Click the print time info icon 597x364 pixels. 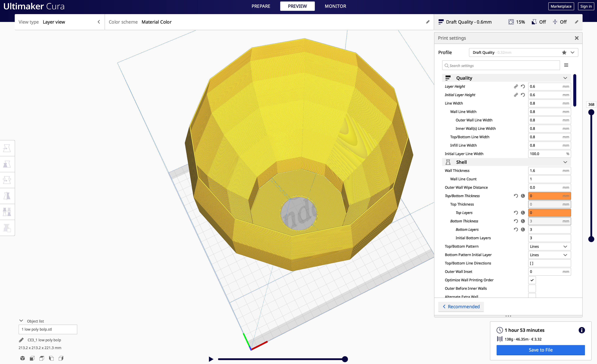pyautogui.click(x=582, y=330)
